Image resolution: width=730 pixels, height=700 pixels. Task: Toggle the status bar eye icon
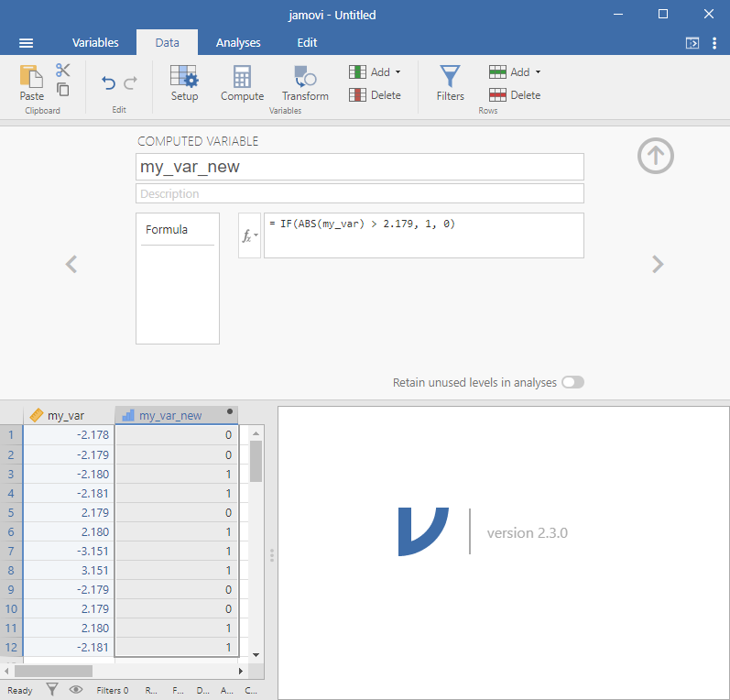[76, 689]
